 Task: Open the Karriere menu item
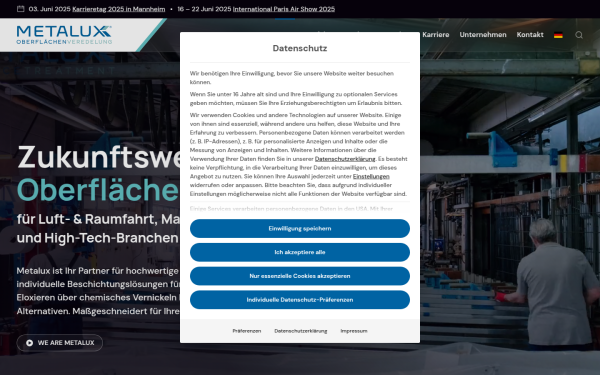pos(435,35)
